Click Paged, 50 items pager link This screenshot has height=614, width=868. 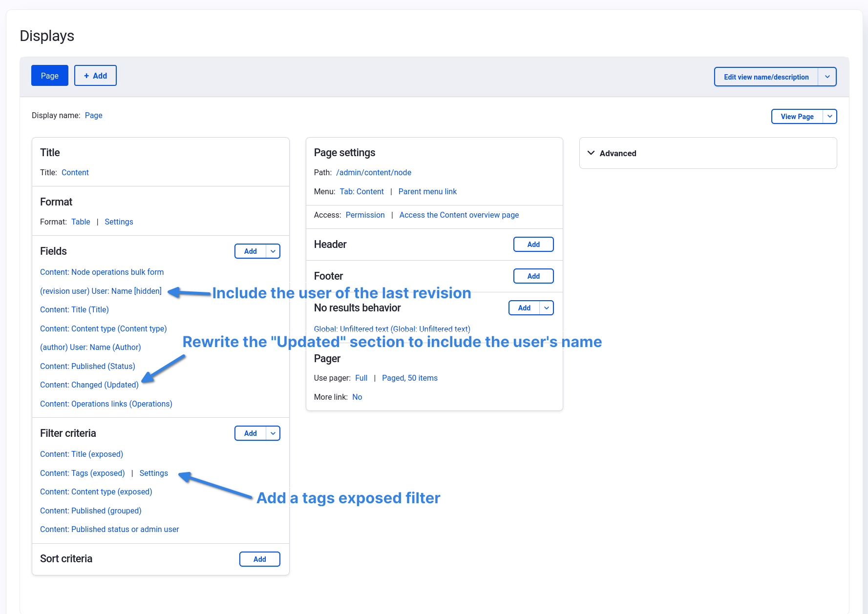(409, 378)
